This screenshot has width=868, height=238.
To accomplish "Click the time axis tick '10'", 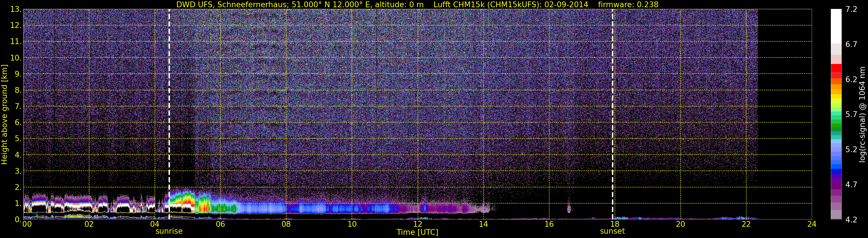I will pyautogui.click(x=352, y=224).
